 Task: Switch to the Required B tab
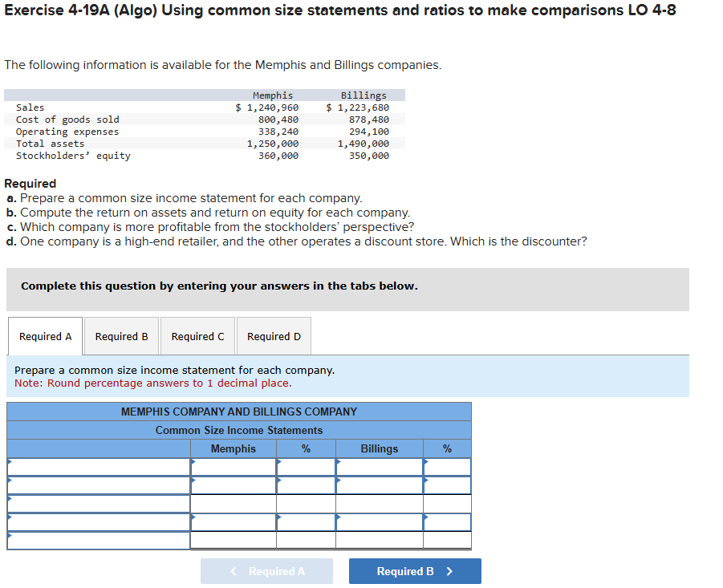(121, 335)
